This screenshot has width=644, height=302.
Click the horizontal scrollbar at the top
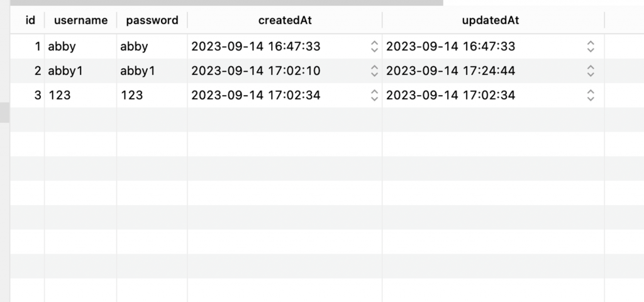tap(226, 3)
